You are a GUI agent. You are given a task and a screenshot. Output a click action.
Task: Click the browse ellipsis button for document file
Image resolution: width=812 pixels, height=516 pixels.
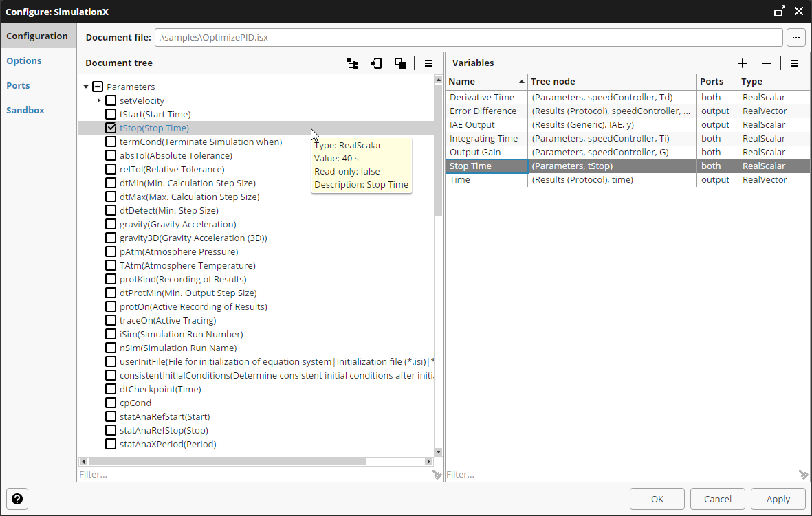coord(796,37)
